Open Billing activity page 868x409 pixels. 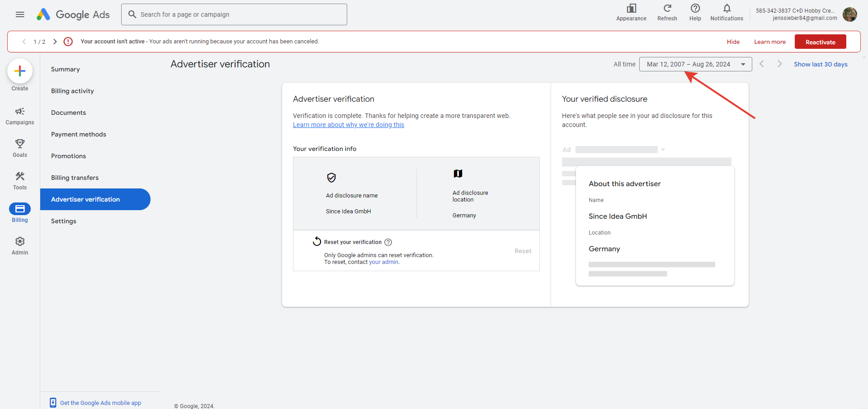click(72, 91)
